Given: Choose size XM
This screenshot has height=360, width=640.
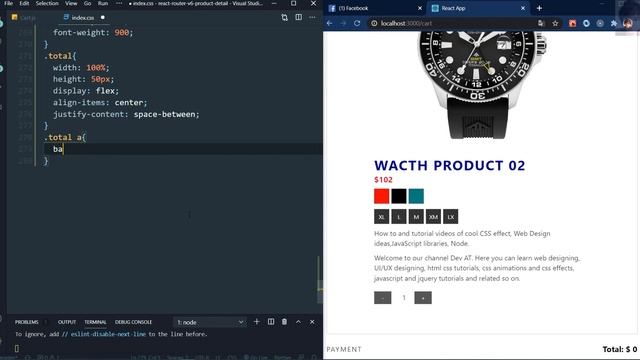Looking at the screenshot, I should (433, 217).
